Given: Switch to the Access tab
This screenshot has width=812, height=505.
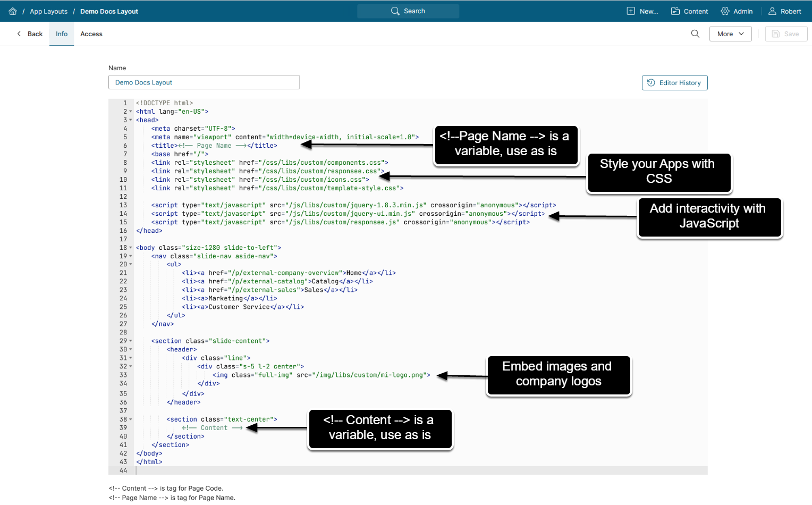Looking at the screenshot, I should pyautogui.click(x=91, y=34).
